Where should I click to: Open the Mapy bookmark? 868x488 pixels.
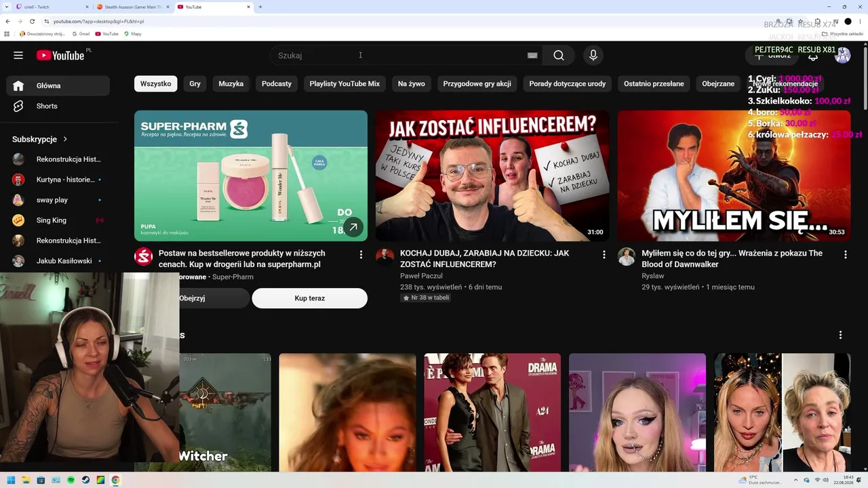[x=133, y=33]
